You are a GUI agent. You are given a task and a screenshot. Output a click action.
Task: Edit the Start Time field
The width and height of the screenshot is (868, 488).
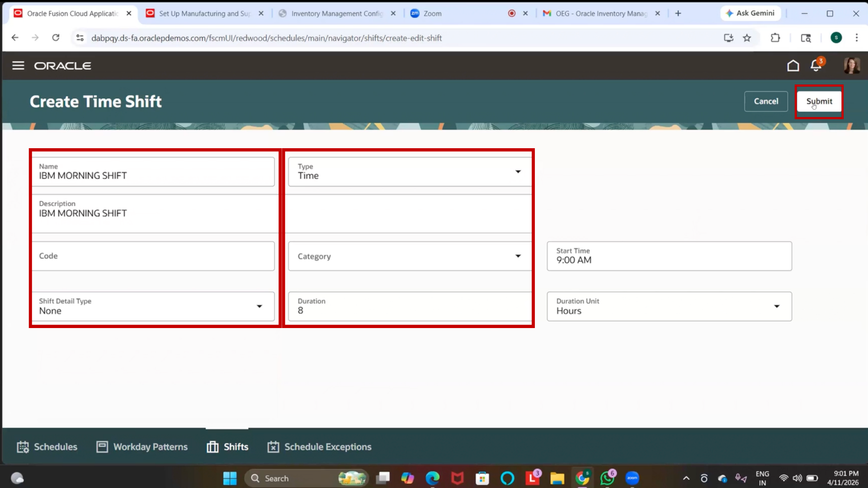click(669, 256)
